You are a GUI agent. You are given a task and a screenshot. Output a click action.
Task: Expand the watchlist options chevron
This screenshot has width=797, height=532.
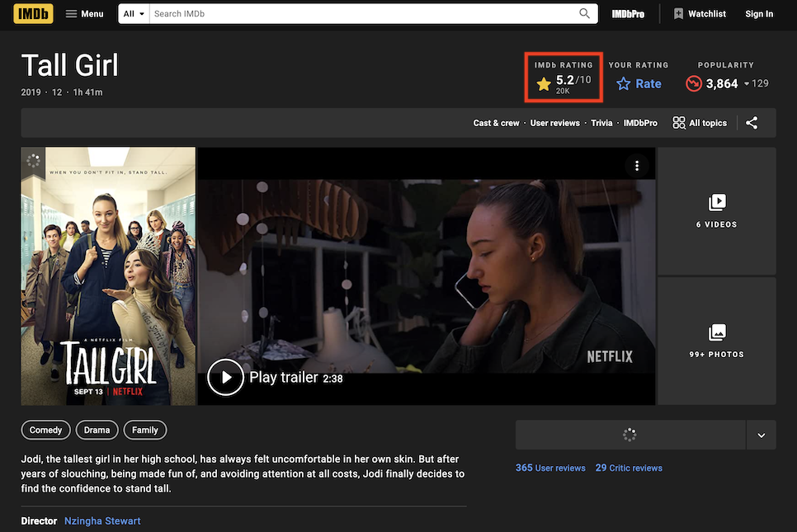coord(761,435)
